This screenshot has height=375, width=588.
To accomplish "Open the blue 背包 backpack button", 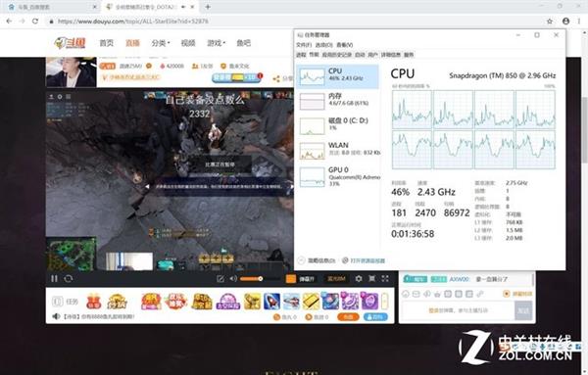I will tap(375, 317).
